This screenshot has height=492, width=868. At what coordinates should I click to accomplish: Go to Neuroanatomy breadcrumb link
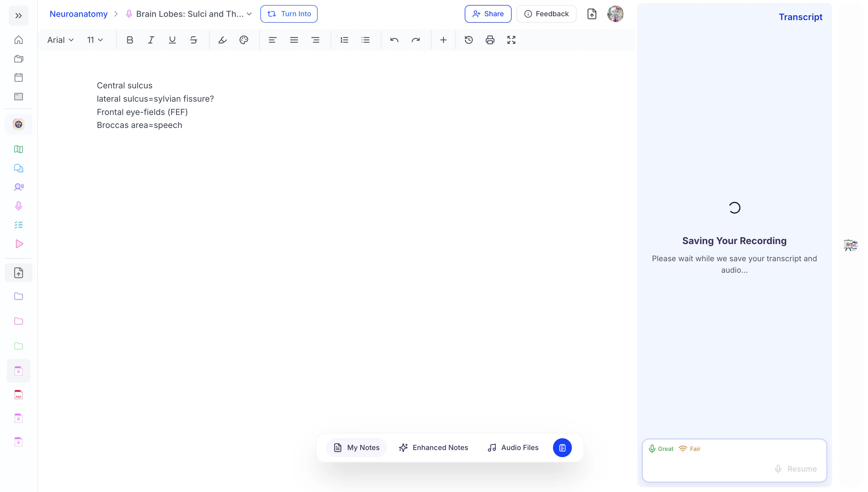pyautogui.click(x=78, y=14)
